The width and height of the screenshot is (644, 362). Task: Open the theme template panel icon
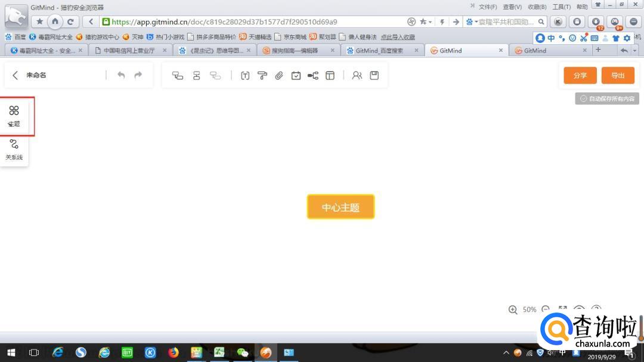coord(330,76)
